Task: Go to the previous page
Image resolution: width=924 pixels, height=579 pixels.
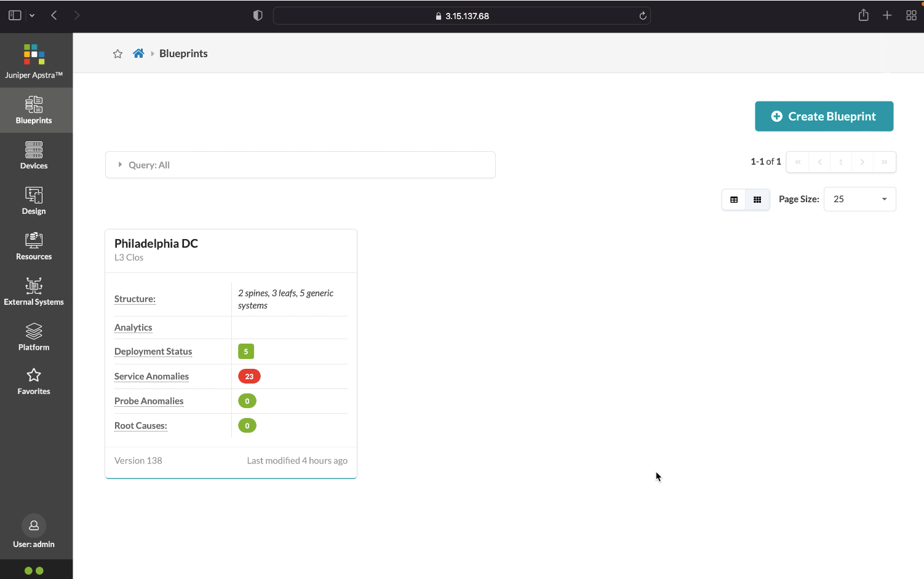Action: click(x=819, y=162)
